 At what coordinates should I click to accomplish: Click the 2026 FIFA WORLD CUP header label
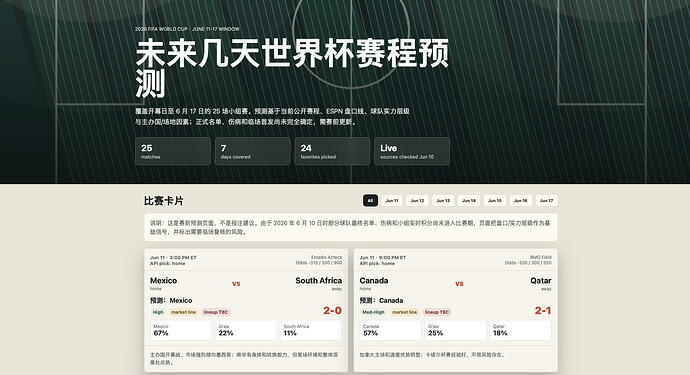pos(187,29)
